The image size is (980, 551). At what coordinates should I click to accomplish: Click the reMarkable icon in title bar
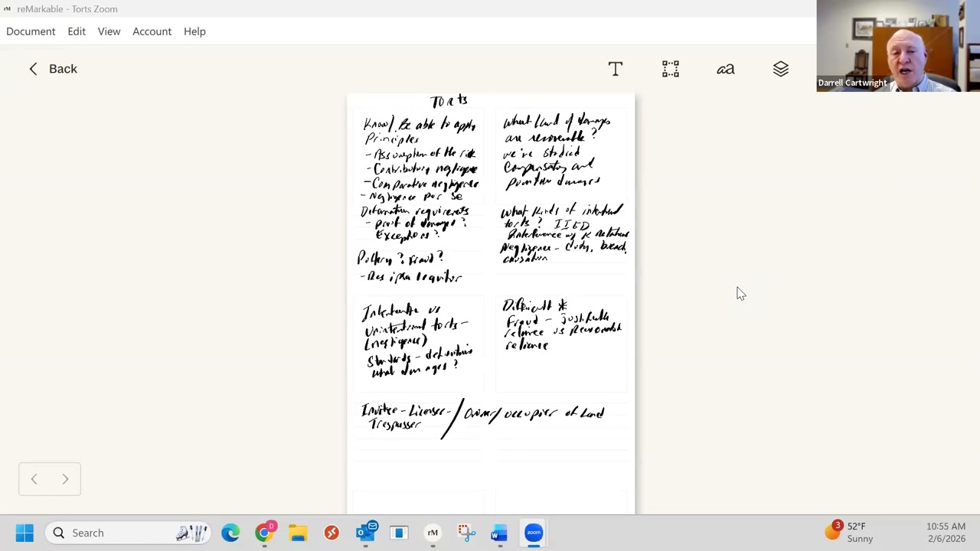coord(7,9)
